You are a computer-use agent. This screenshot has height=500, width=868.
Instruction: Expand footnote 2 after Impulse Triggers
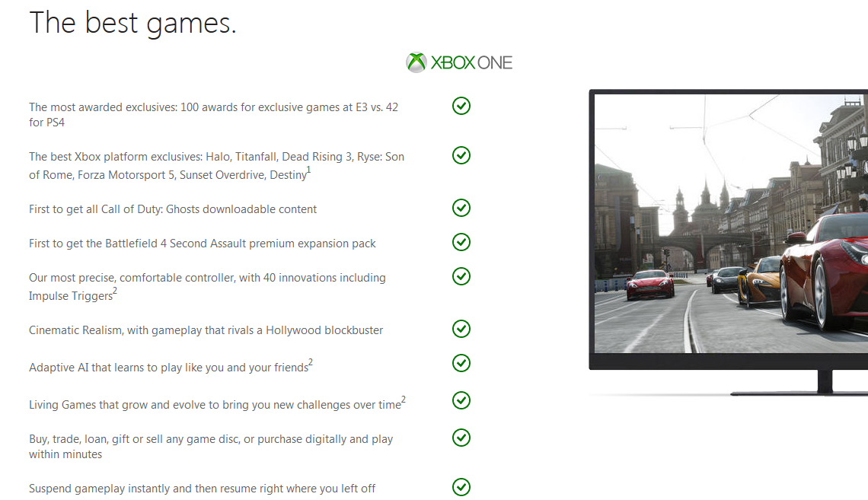(114, 291)
